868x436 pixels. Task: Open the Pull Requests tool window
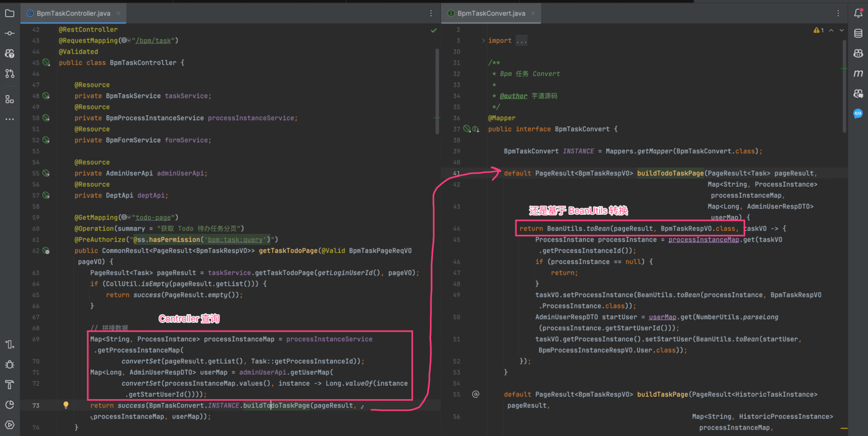(10, 73)
